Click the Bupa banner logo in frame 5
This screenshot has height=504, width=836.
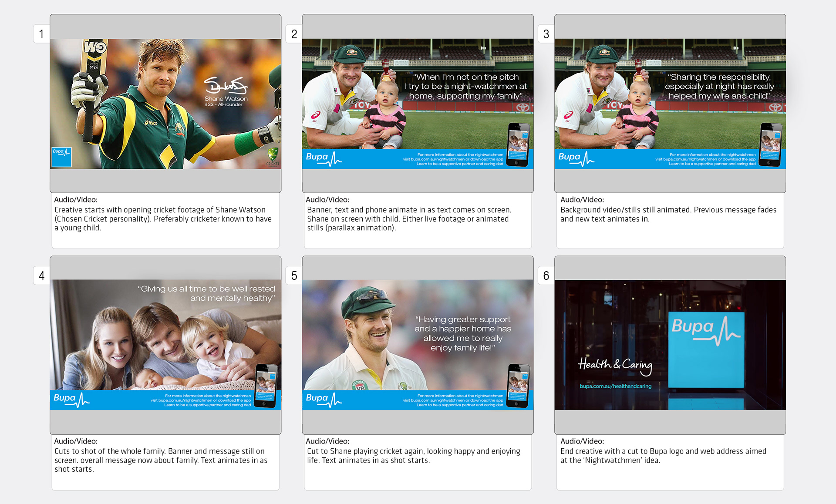(324, 400)
